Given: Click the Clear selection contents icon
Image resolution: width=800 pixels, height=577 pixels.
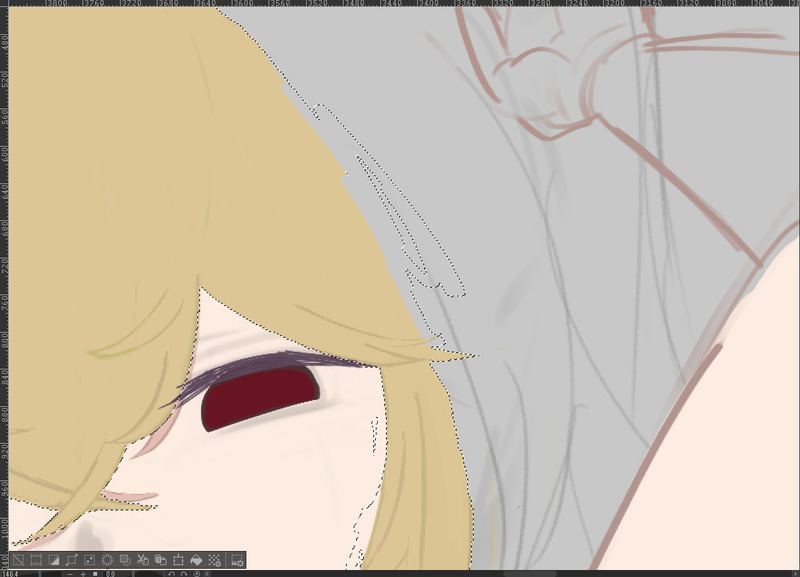Looking at the screenshot, I should (107, 560).
